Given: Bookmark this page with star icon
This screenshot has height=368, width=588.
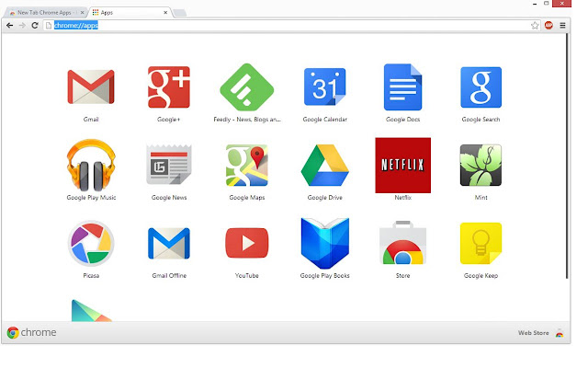Looking at the screenshot, I should 534,26.
